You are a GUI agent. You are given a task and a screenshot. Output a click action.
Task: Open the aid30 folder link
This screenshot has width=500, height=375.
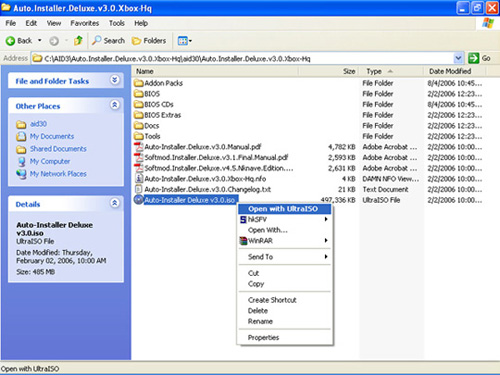click(x=38, y=124)
